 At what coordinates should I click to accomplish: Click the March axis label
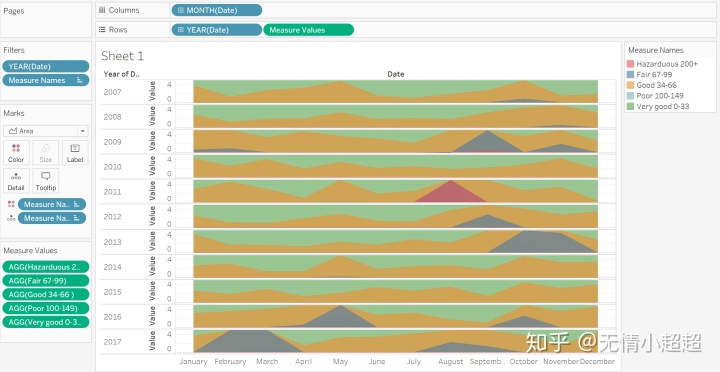pos(267,361)
